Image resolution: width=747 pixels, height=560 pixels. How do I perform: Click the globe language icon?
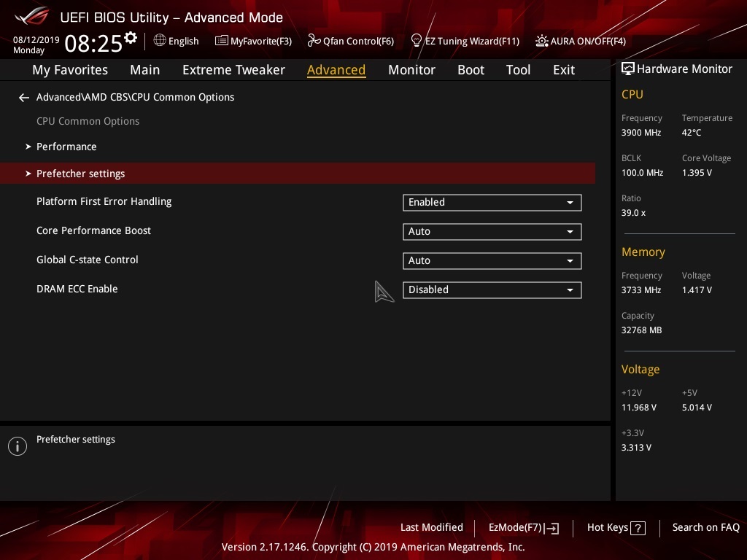(x=160, y=41)
